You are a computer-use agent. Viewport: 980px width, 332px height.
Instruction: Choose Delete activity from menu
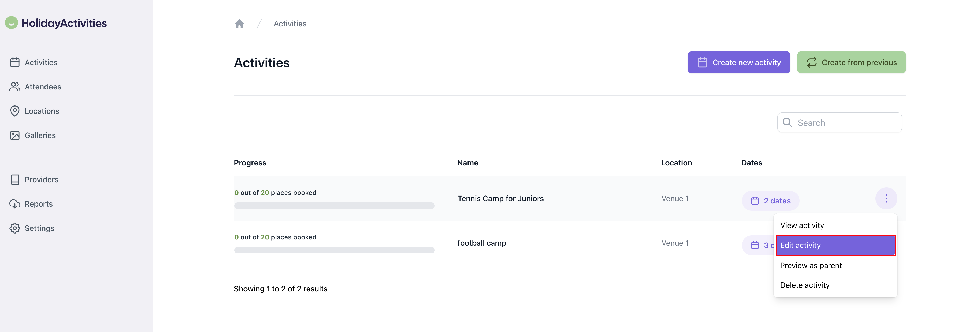pos(805,285)
